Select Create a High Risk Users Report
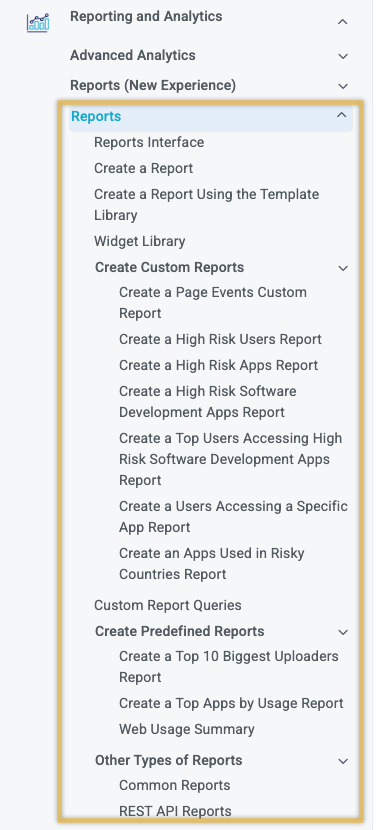380x830 pixels. tap(220, 339)
